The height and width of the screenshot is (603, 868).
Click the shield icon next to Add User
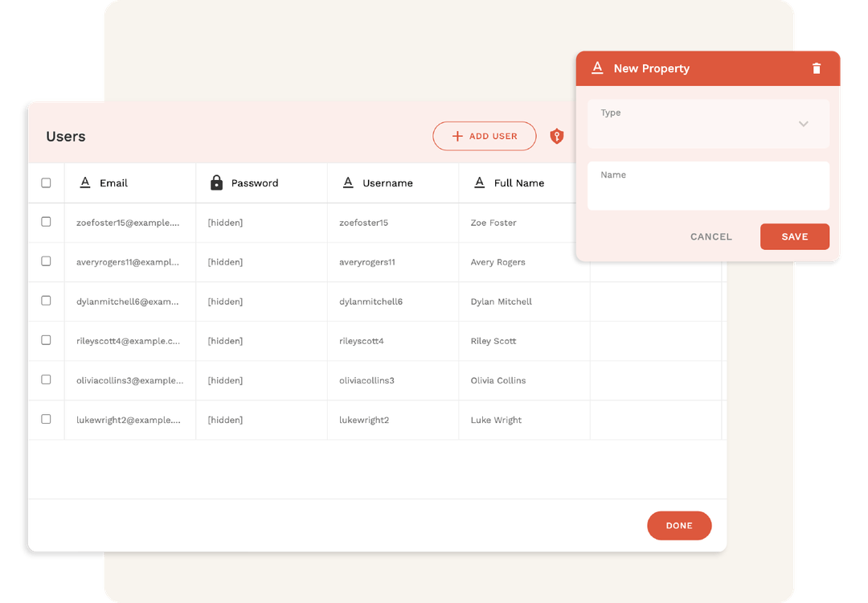pos(556,136)
